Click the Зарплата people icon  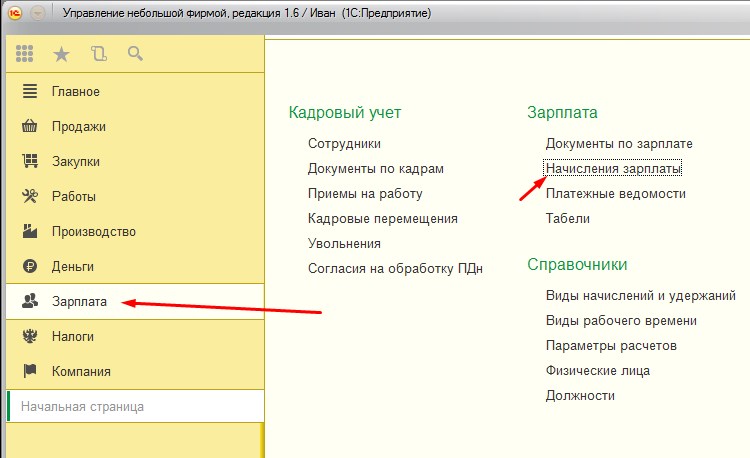pyautogui.click(x=30, y=301)
